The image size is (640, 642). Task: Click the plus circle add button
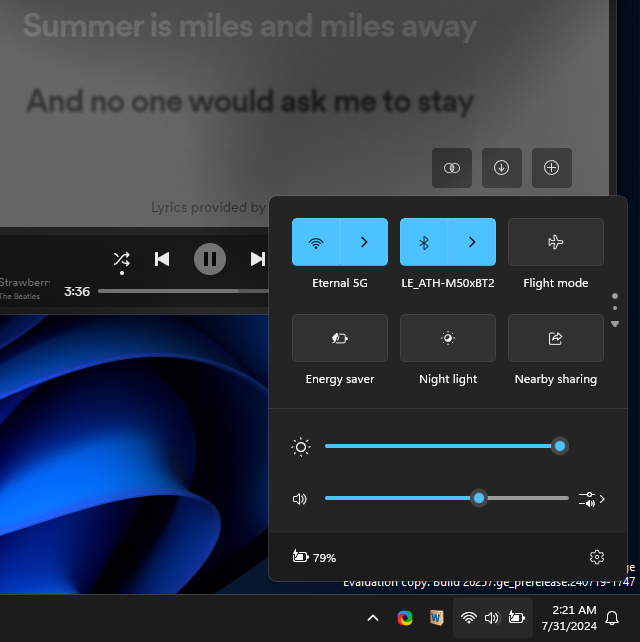tap(551, 168)
